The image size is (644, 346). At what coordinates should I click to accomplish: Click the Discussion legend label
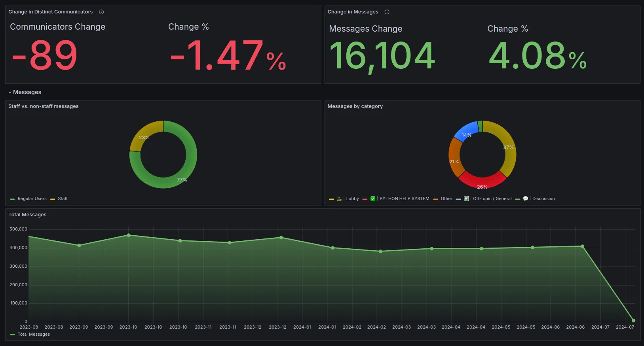point(543,199)
